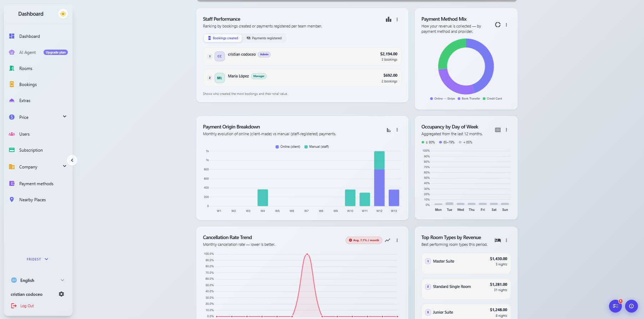Select cristian codoceo staff row
The width and height of the screenshot is (644, 319).
[302, 56]
